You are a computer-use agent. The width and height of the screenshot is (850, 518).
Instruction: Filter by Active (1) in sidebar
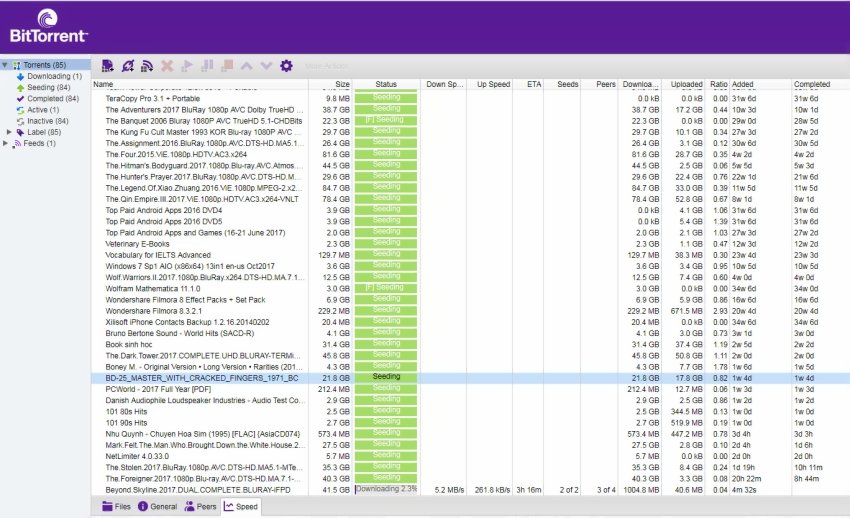pyautogui.click(x=43, y=110)
